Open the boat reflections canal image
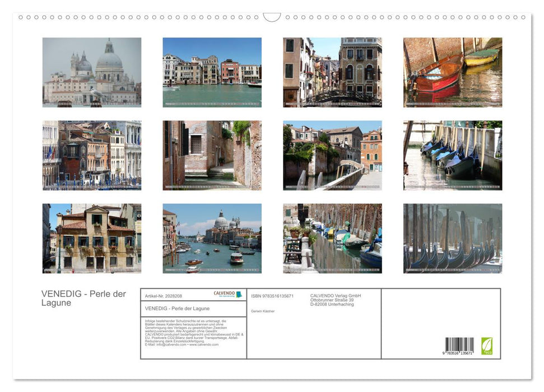The image size is (544, 392). (x=332, y=239)
